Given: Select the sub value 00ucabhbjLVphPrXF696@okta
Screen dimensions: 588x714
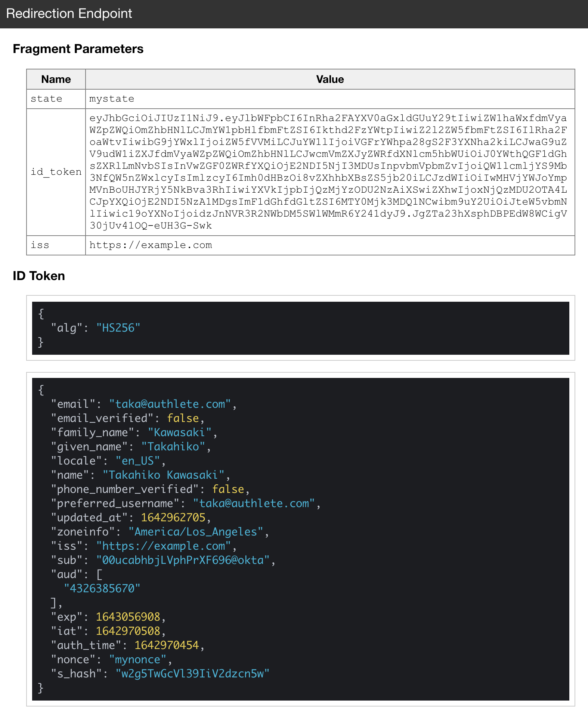Looking at the screenshot, I should coord(183,560).
